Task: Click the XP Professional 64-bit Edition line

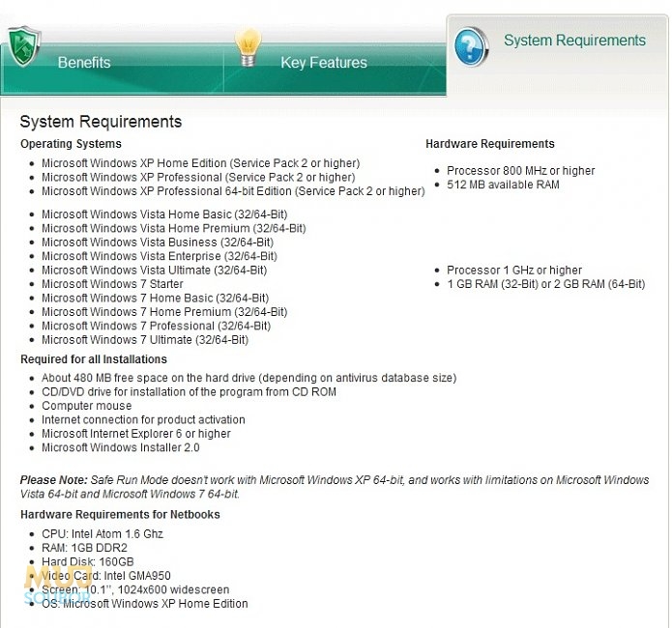Action: tap(233, 191)
